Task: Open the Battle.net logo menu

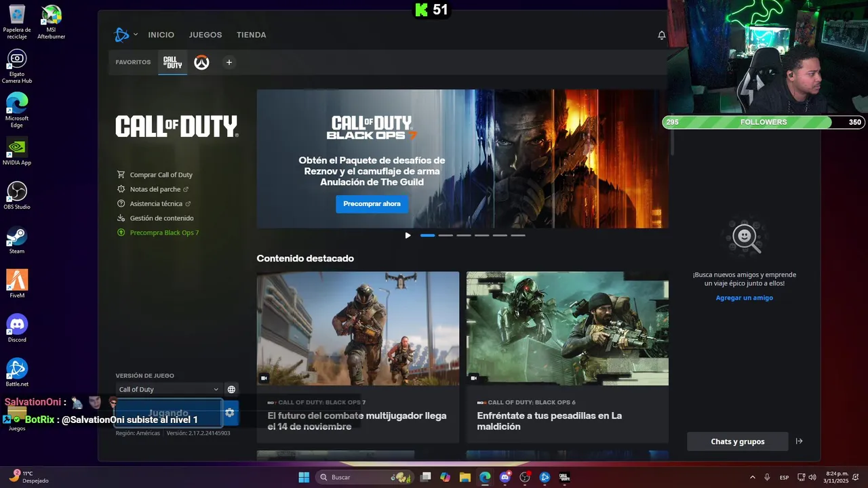Action: coord(125,35)
